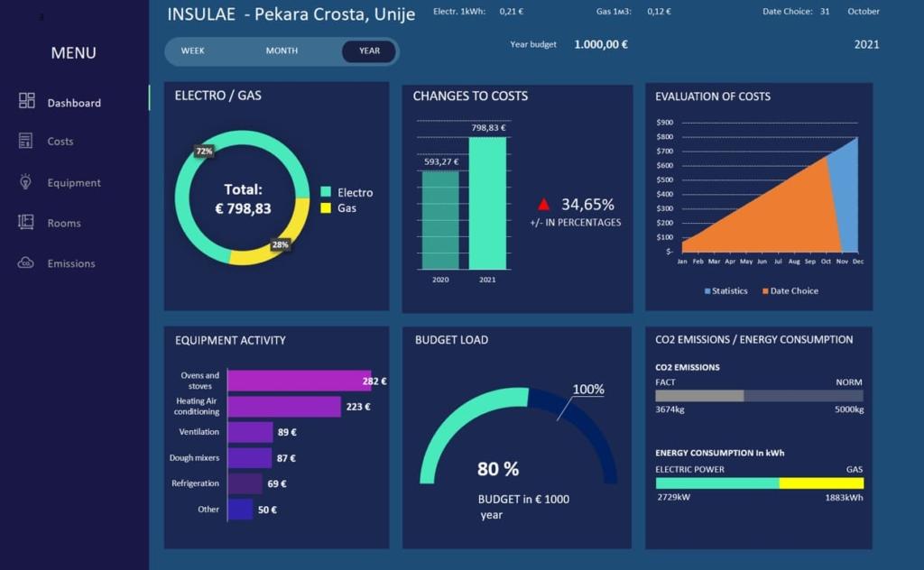Click the Equipment lightbulb icon
Screen dimensions: 924x570
26,181
